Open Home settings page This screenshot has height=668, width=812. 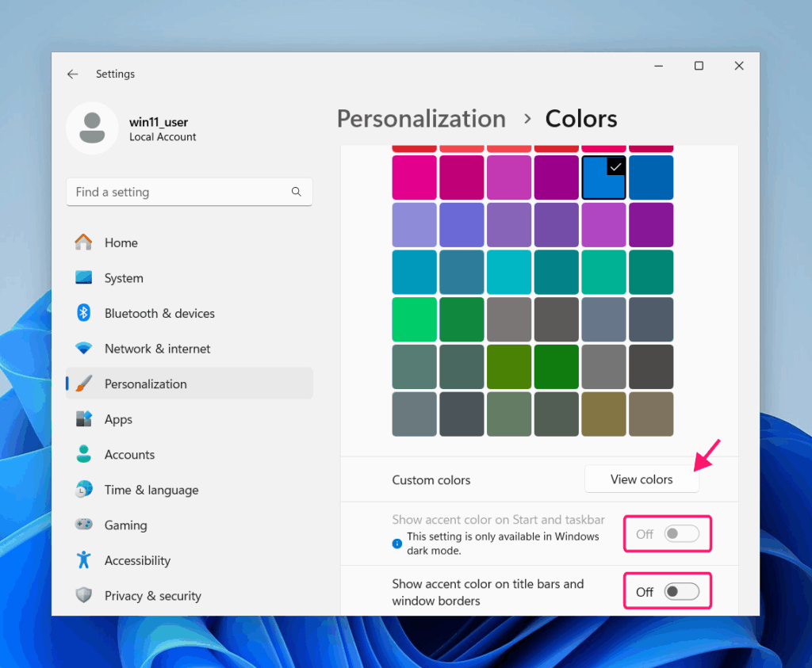pos(190,242)
